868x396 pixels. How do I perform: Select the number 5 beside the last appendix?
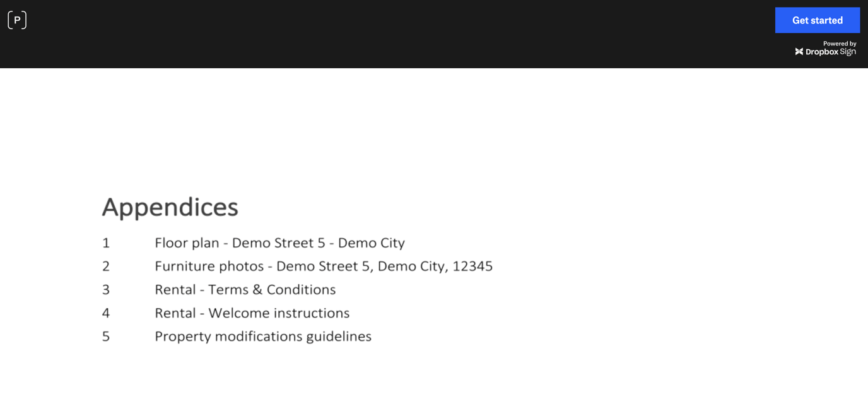tap(105, 336)
